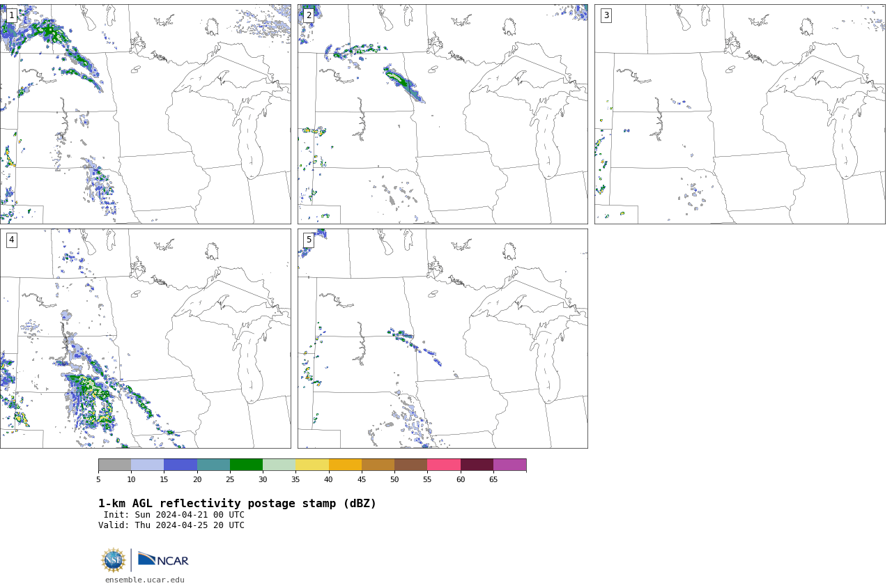Click the colorbar tick label 20
The width and height of the screenshot is (892, 588).
[197, 479]
